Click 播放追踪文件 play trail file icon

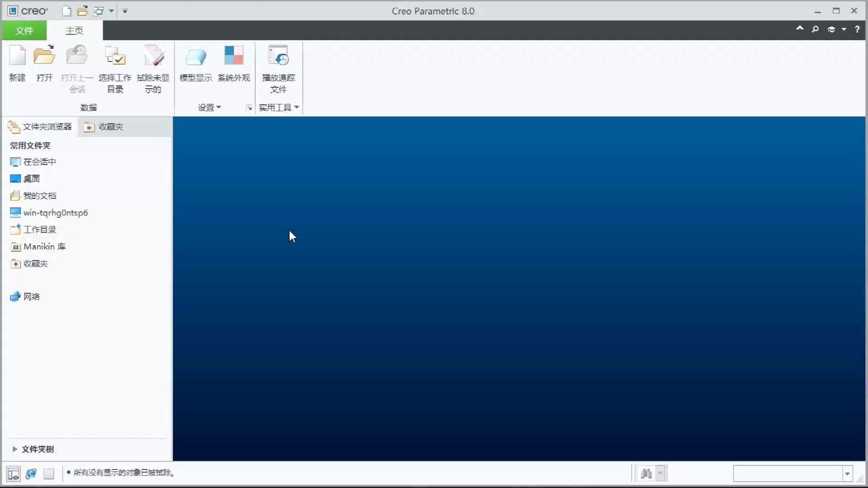278,68
